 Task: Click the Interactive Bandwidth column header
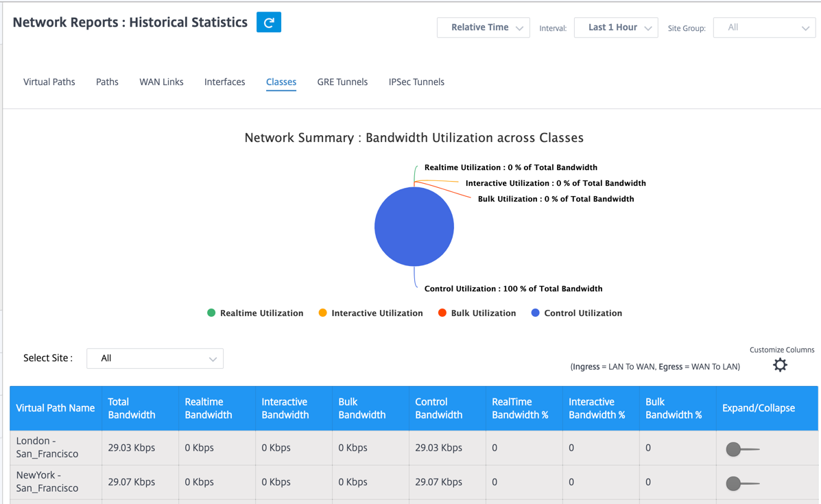point(294,408)
